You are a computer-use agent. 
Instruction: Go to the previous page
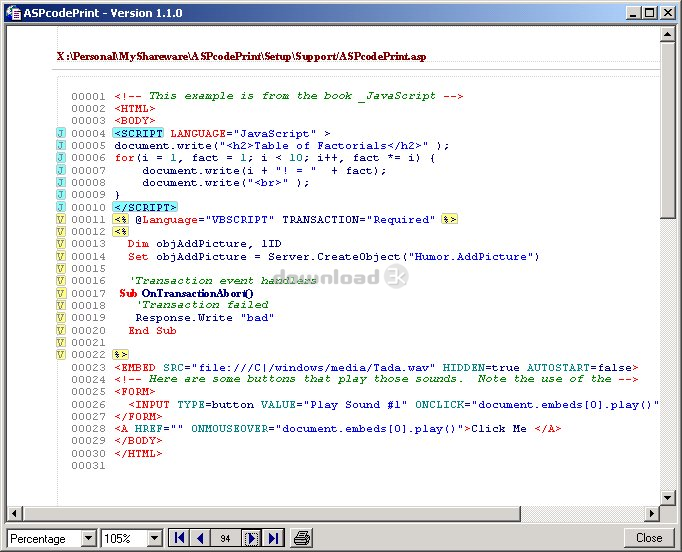tap(201, 538)
